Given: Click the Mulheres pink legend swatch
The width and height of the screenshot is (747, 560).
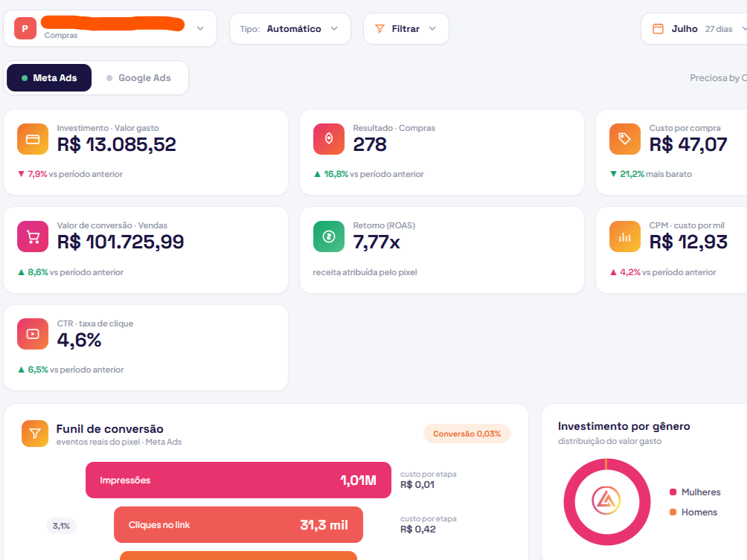Looking at the screenshot, I should pyautogui.click(x=673, y=492).
